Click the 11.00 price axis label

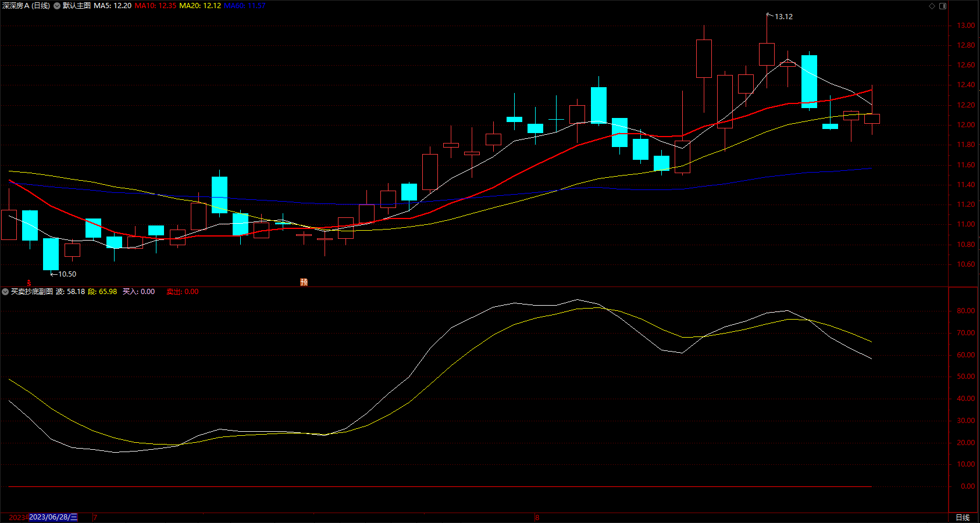coord(966,224)
